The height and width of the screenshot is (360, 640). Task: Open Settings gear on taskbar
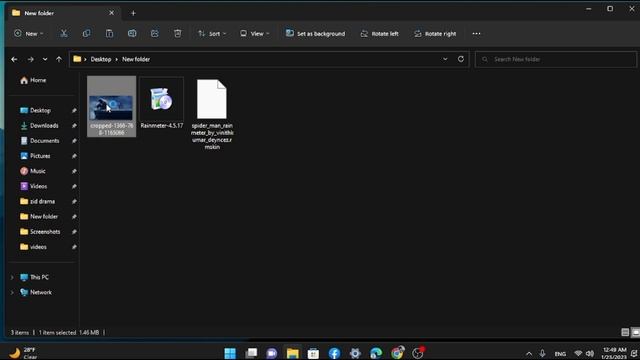[355, 353]
